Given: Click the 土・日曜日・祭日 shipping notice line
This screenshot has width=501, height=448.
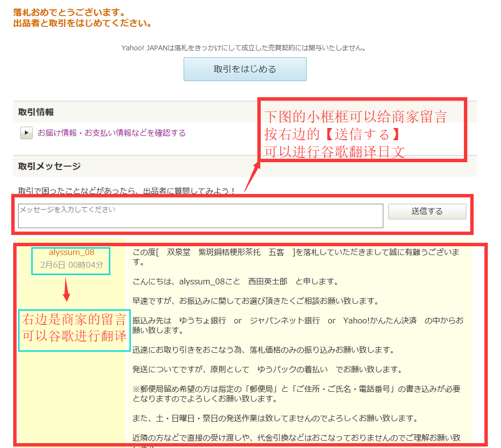Looking at the screenshot, I should (275, 418).
